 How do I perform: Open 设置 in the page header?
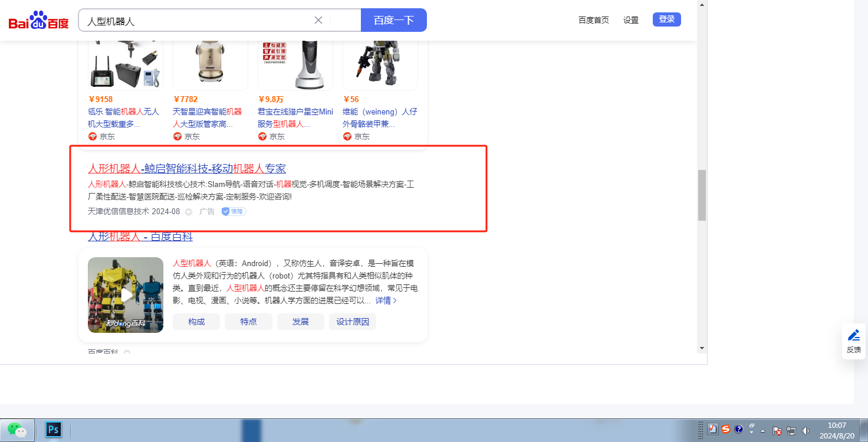point(631,20)
